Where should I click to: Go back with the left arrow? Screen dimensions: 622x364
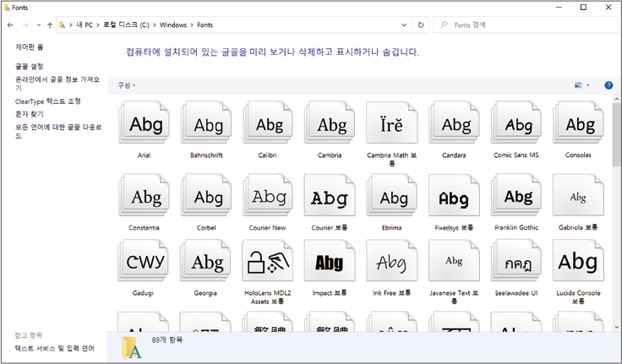tap(10, 25)
